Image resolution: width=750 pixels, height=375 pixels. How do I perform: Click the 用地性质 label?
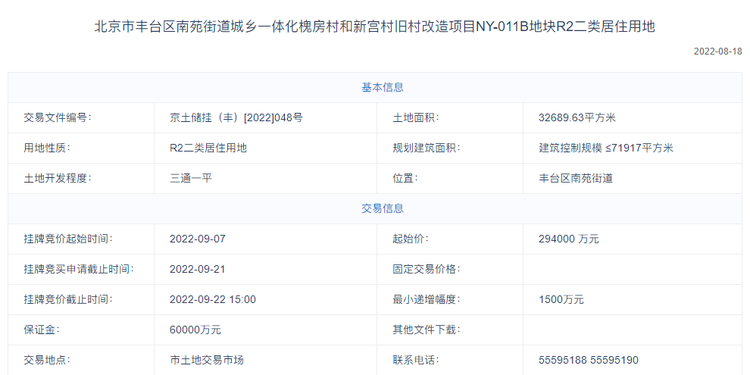pos(47,148)
